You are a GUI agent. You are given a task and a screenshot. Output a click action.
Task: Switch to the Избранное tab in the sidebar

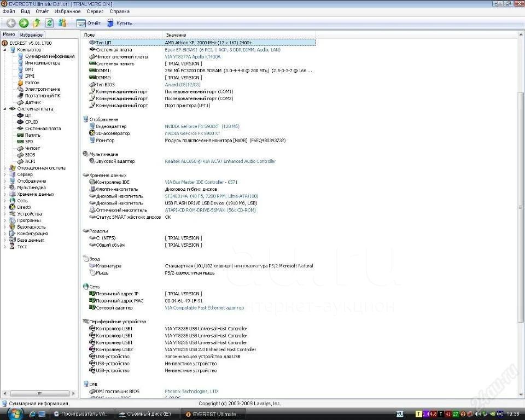point(31,35)
